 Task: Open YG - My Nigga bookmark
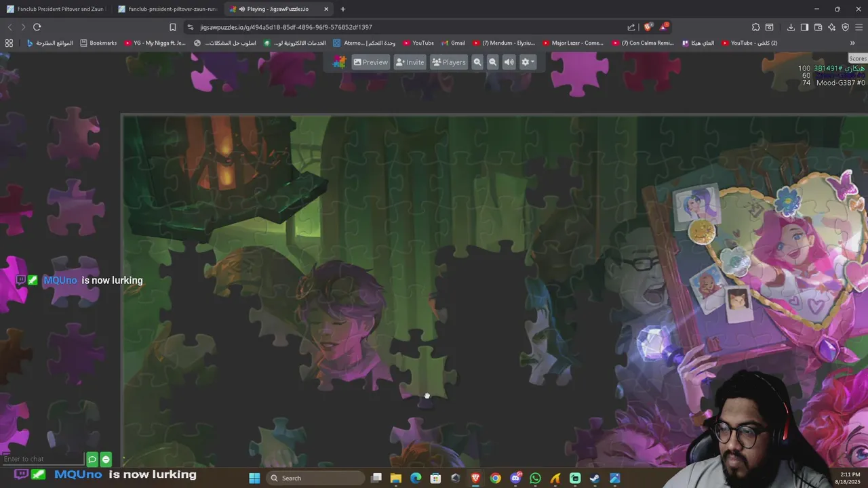coord(155,43)
